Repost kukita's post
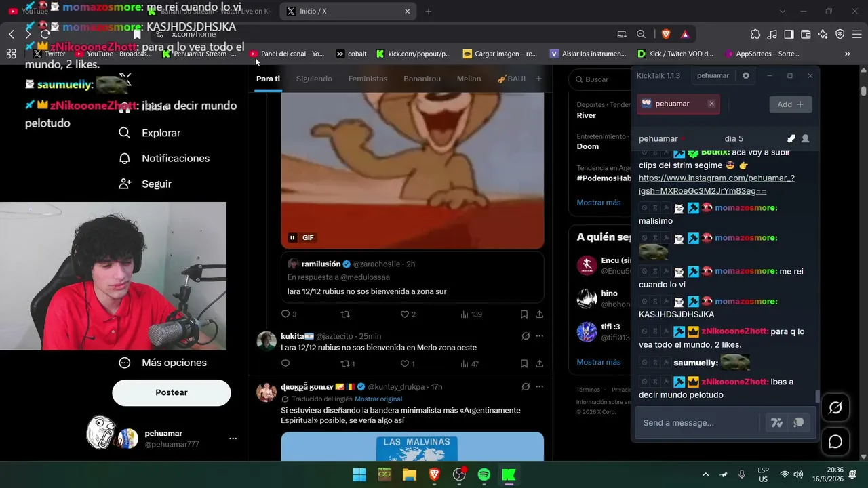The height and width of the screenshot is (488, 868). [345, 364]
